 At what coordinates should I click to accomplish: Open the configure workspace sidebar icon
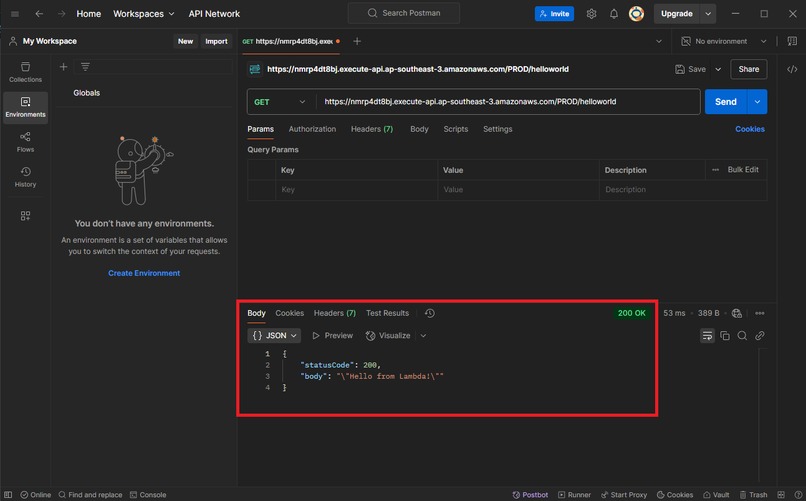click(x=25, y=216)
